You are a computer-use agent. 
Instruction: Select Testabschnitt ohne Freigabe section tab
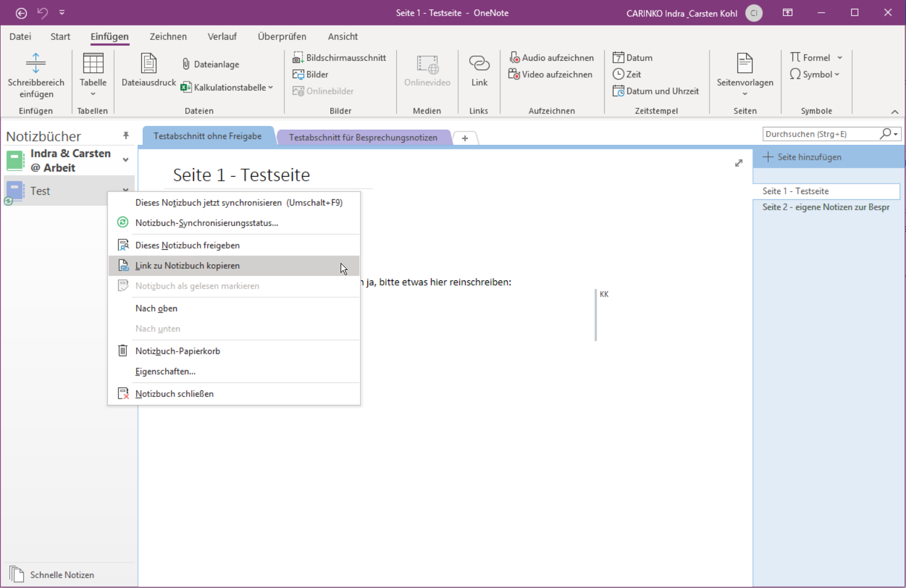pos(208,136)
